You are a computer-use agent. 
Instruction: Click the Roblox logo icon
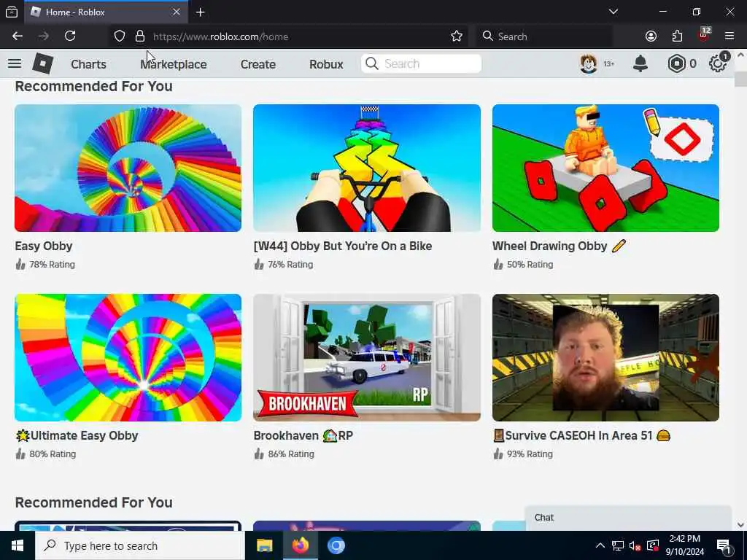[x=42, y=63]
